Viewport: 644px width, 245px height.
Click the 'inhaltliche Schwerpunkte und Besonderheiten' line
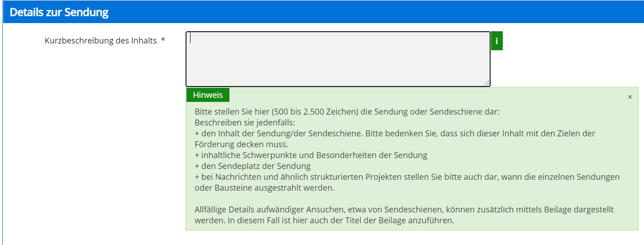pyautogui.click(x=311, y=155)
